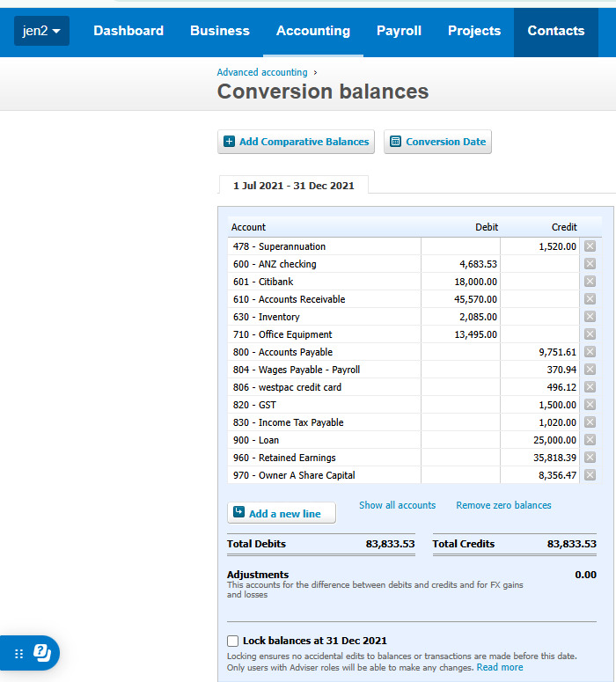Remove the 478 Superannuation row

590,246
